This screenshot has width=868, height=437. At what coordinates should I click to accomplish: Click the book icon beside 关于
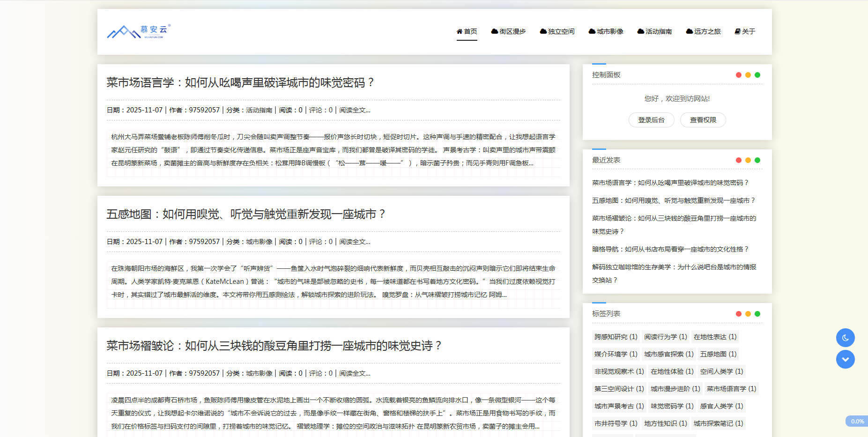737,31
